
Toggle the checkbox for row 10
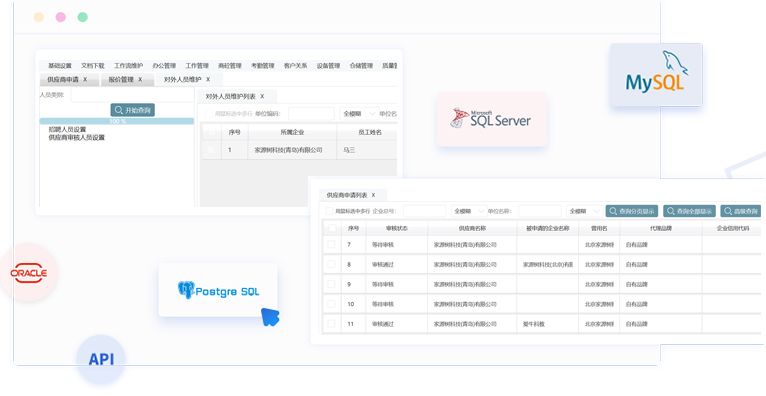(x=332, y=304)
